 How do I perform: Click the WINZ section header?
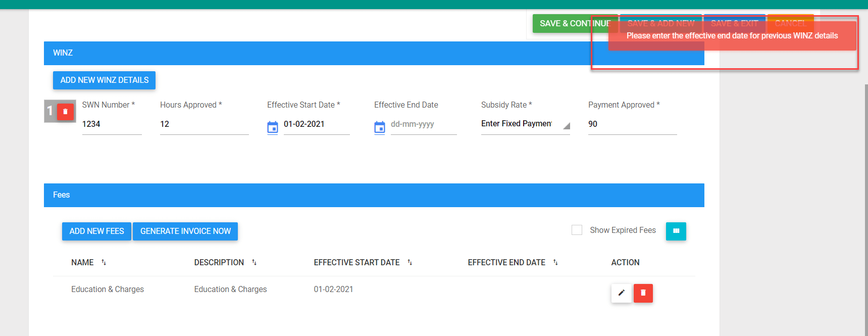coord(374,53)
